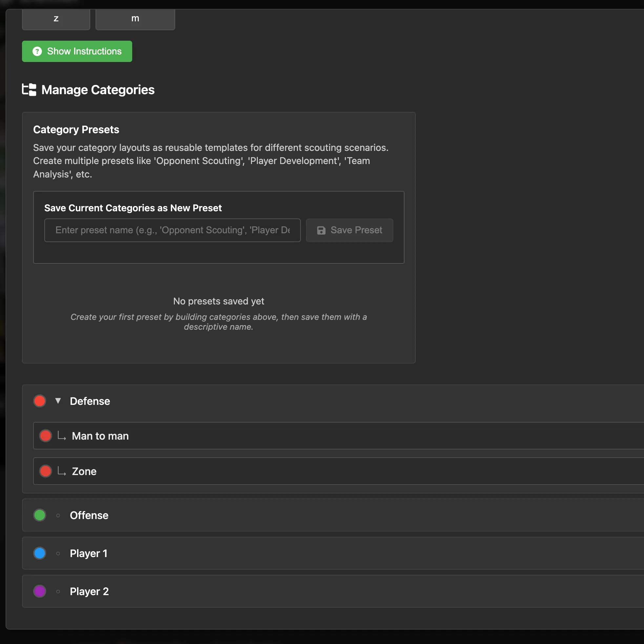Click the Save Preset button
644x644 pixels.
coord(349,230)
